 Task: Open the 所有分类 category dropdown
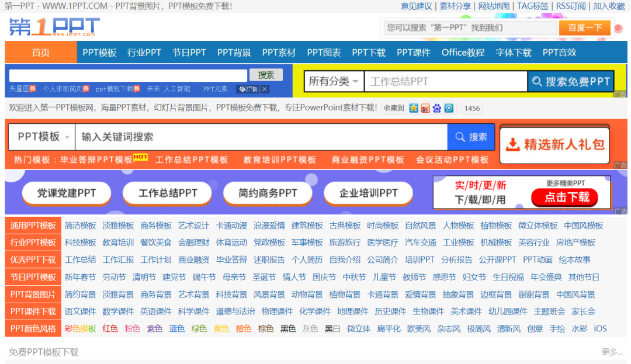[334, 81]
